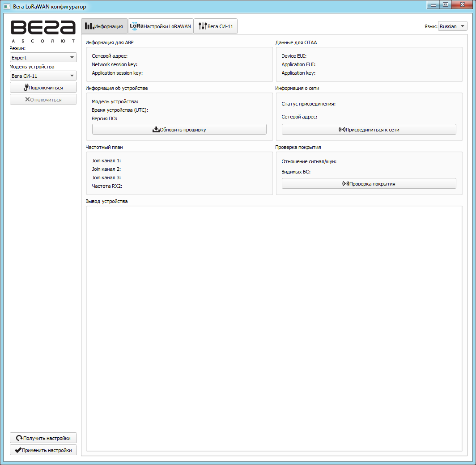Click Сетевой адрес: label in ABP section
This screenshot has height=465, width=476.
(x=110, y=56)
